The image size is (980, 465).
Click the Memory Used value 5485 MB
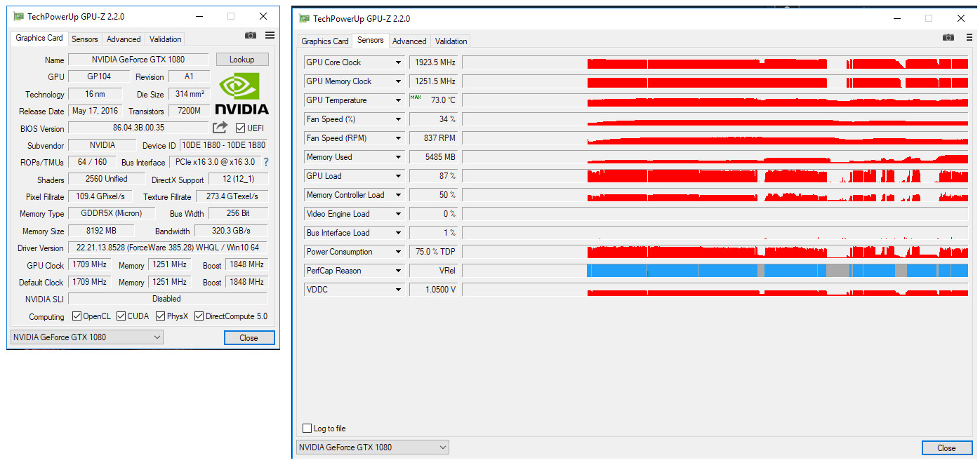pos(433,157)
